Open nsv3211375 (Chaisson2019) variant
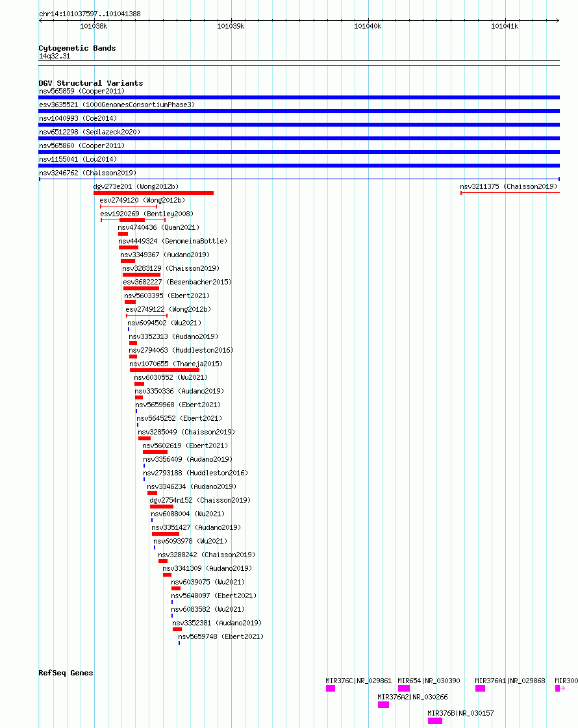The width and height of the screenshot is (578, 728). coord(509,186)
